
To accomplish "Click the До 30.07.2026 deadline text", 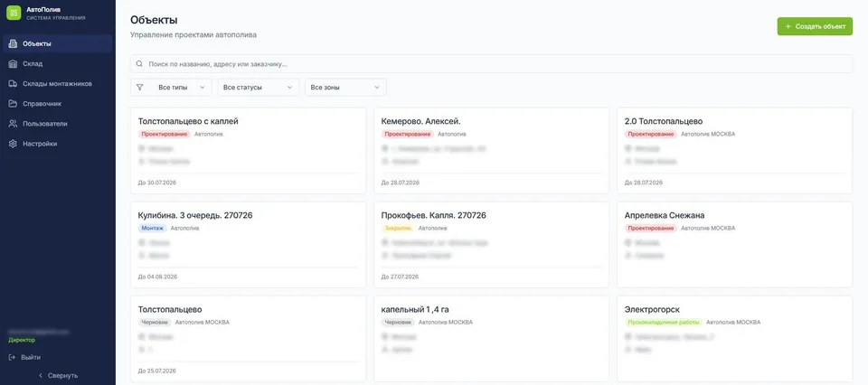I will click(157, 182).
